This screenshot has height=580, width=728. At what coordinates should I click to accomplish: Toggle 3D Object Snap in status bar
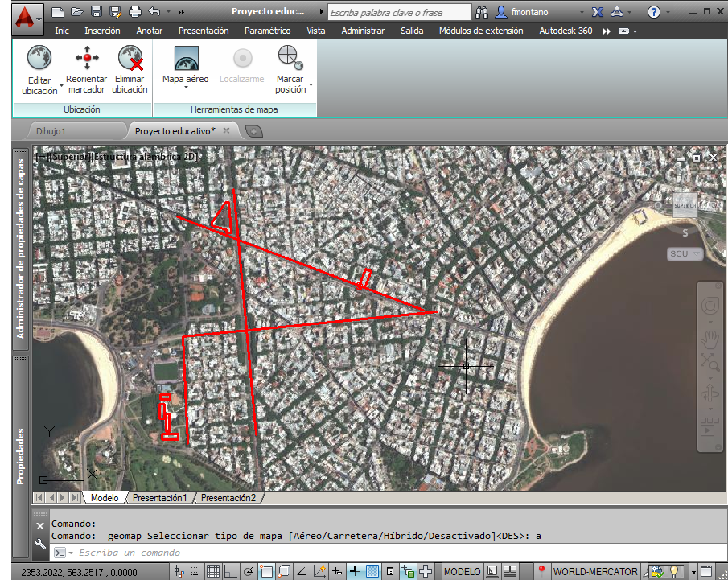tap(284, 571)
